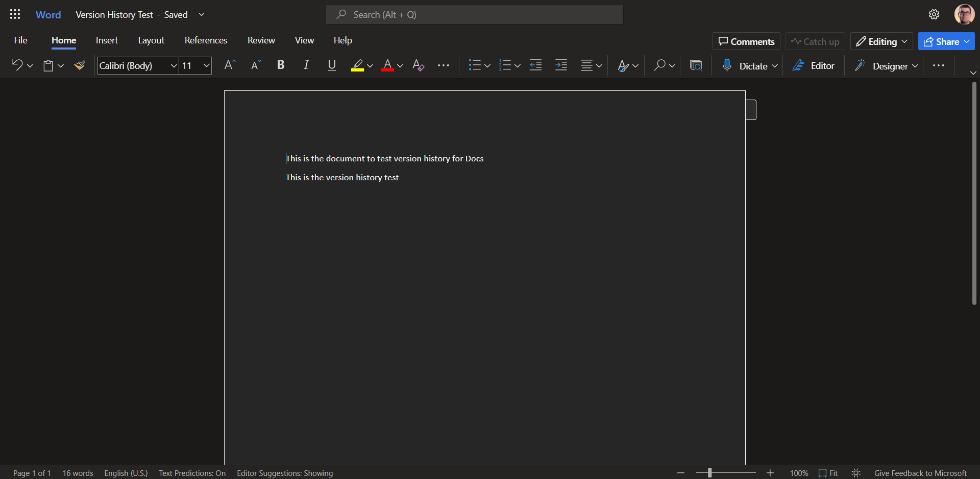The width and height of the screenshot is (980, 479).
Task: Open the Comments pane
Action: 746,41
